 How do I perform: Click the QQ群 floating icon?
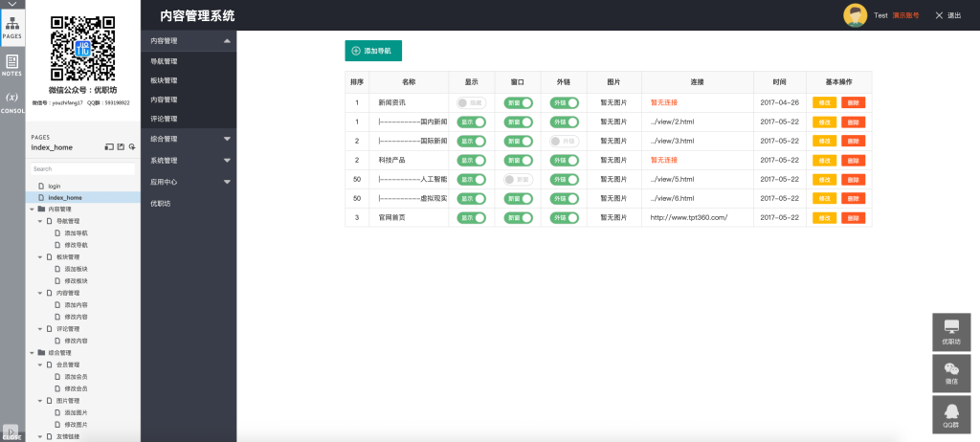pyautogui.click(x=951, y=414)
